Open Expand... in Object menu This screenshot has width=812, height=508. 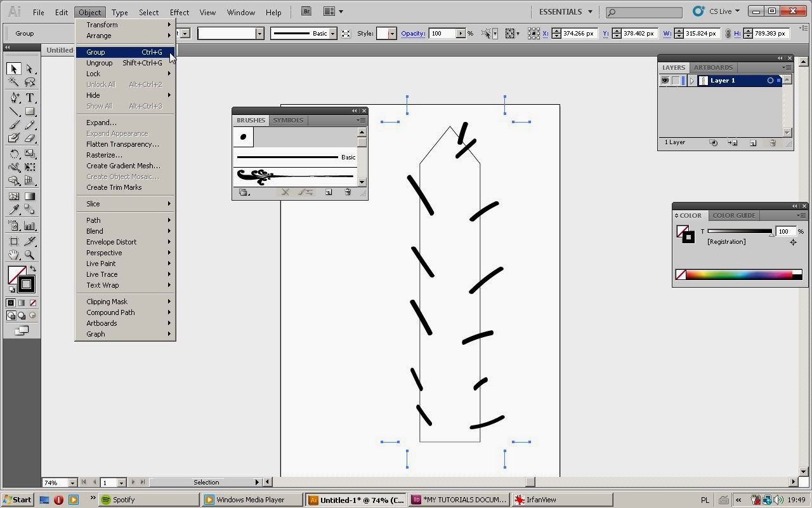click(x=124, y=123)
